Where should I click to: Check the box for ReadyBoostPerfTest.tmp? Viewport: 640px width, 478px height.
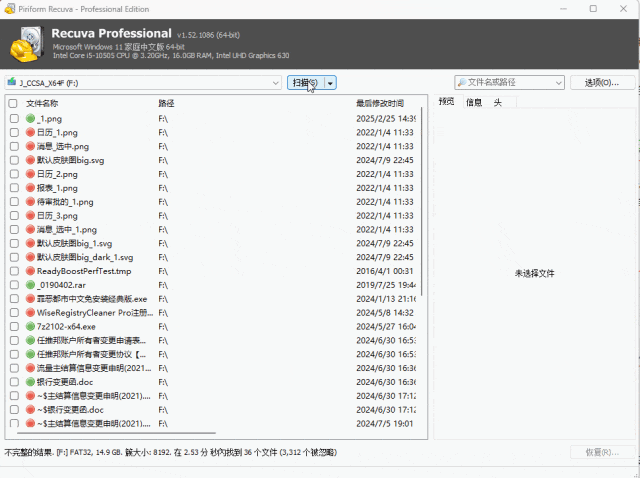(14, 271)
